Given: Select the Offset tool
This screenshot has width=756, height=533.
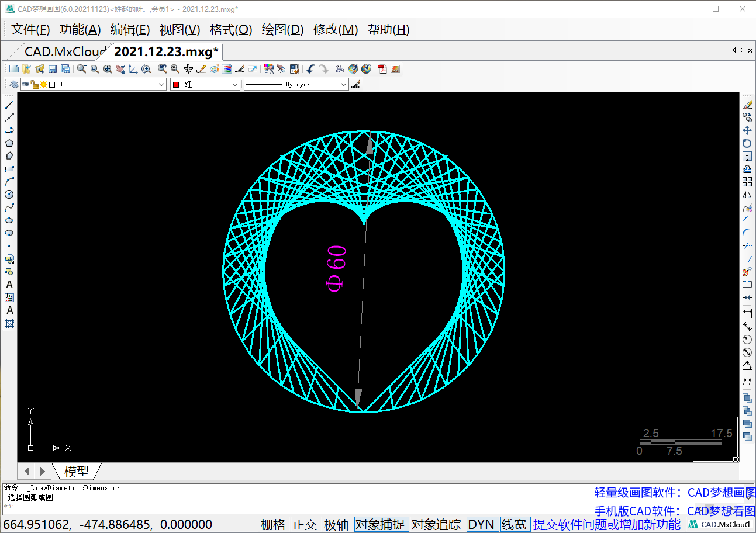Looking at the screenshot, I should click(747, 169).
